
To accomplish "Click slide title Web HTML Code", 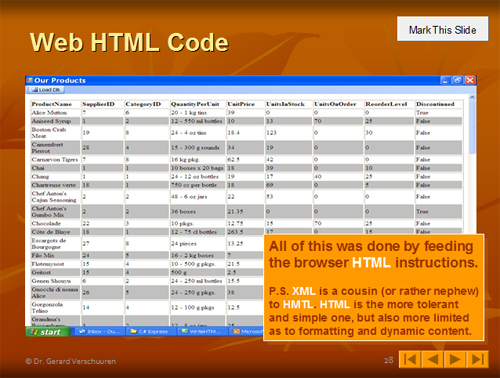I will pos(129,42).
